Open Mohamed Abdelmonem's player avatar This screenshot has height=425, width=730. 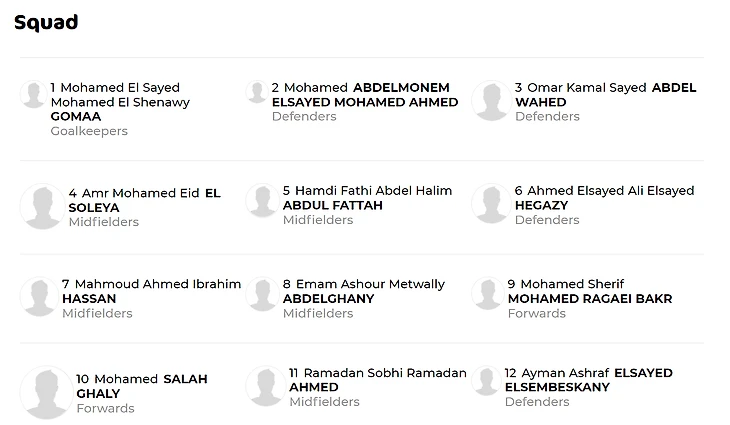tap(257, 91)
